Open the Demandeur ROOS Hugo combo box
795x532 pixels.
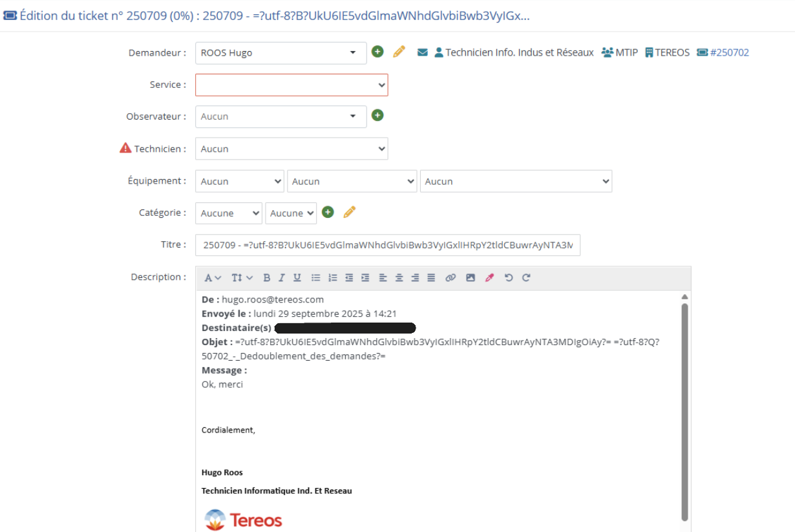pyautogui.click(x=281, y=53)
